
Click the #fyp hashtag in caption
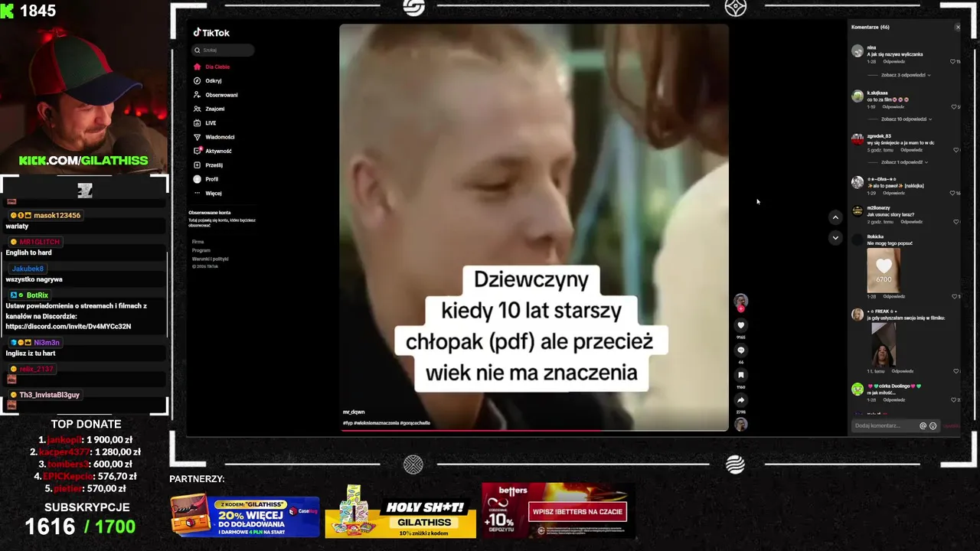pos(348,422)
